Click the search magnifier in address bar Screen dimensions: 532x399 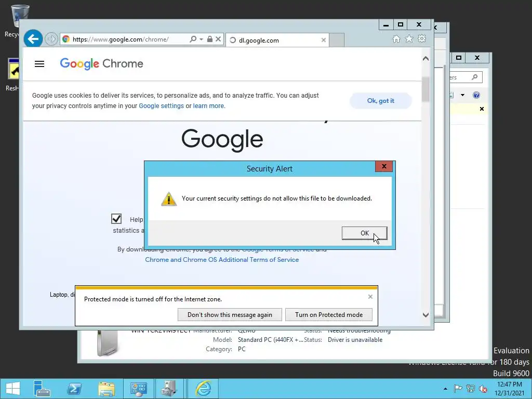pos(193,39)
